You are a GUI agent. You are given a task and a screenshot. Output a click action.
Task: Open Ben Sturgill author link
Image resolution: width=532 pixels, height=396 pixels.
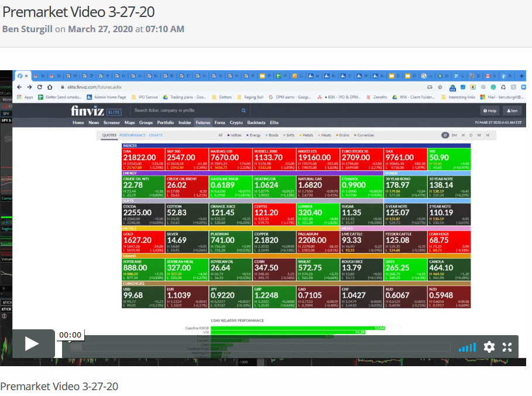28,29
